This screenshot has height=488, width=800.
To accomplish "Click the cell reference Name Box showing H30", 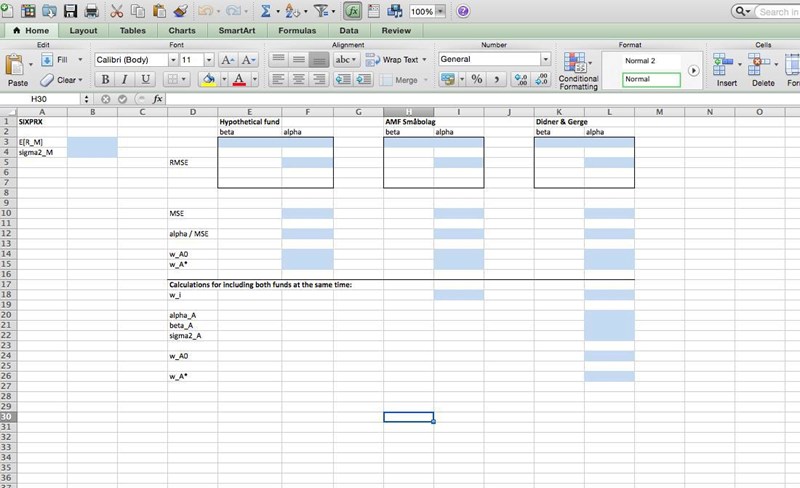I will (47, 99).
